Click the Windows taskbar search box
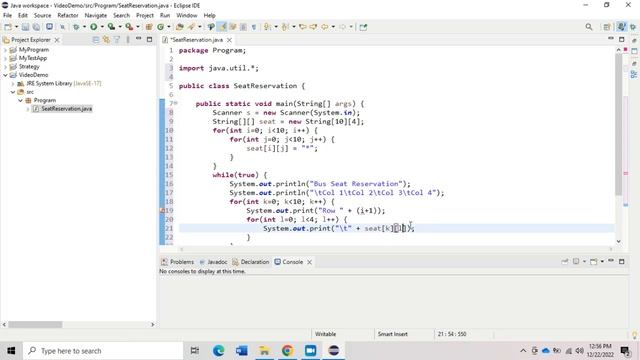Viewport: 640px width, 360px height. tap(103, 351)
